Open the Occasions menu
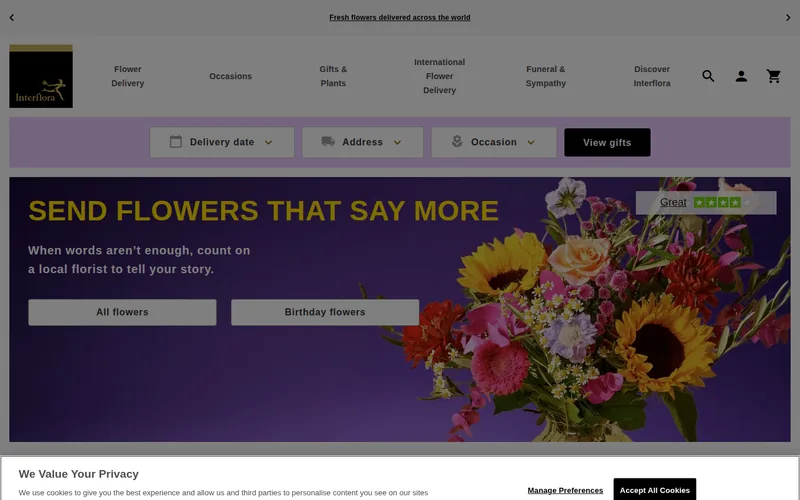Screen dimensions: 800x500 [x=230, y=76]
